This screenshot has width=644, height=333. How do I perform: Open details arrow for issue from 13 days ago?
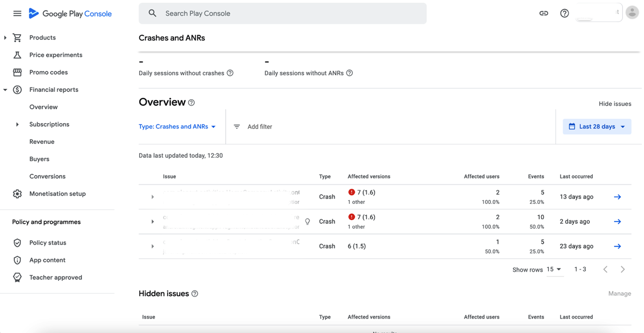coord(617,197)
